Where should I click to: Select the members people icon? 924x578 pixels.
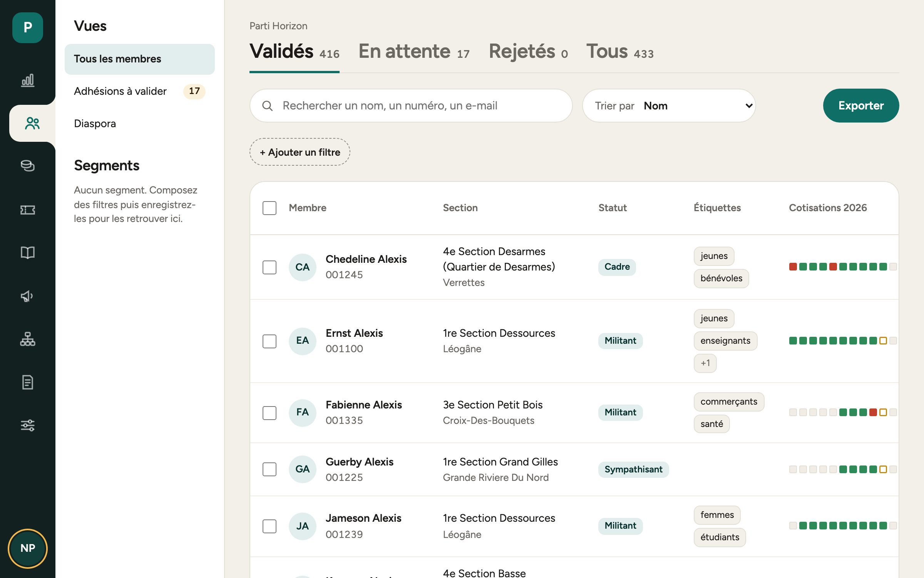pos(32,123)
